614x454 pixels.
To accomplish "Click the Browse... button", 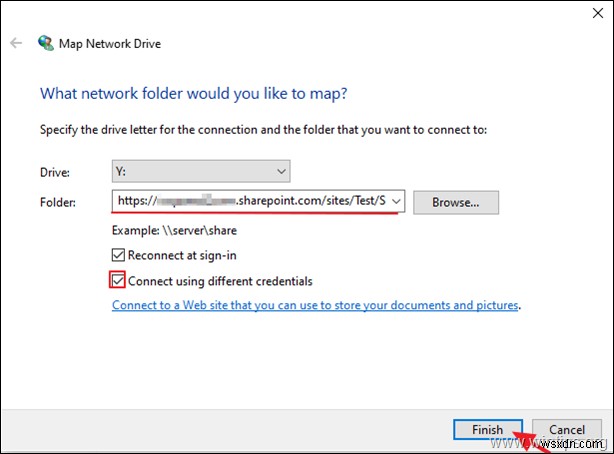I will coord(455,202).
